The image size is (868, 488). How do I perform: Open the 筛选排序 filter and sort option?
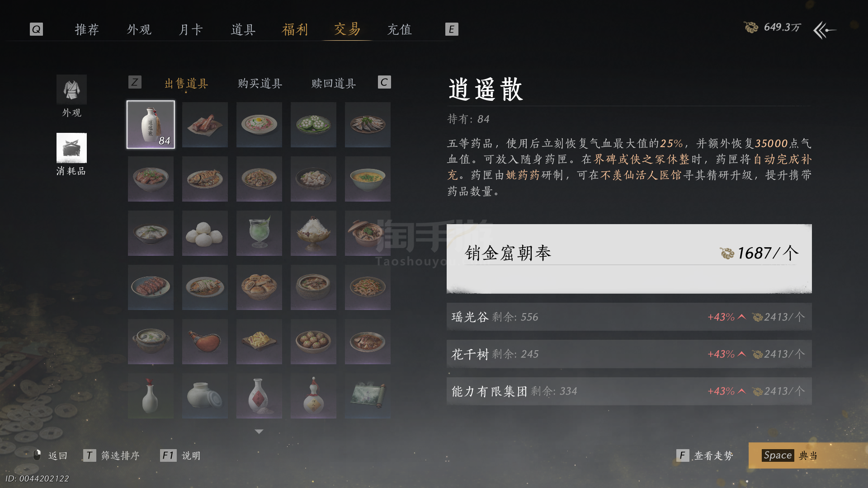(120, 455)
